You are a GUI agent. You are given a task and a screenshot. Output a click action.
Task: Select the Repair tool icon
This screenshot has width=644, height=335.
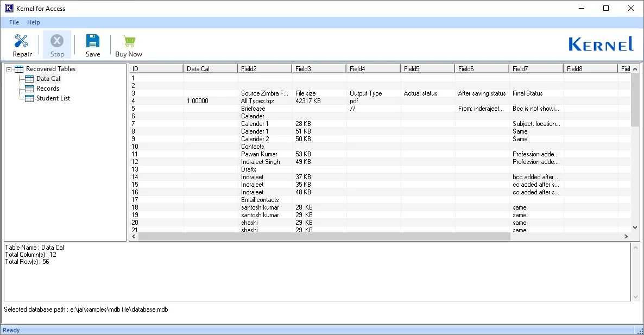pyautogui.click(x=22, y=41)
